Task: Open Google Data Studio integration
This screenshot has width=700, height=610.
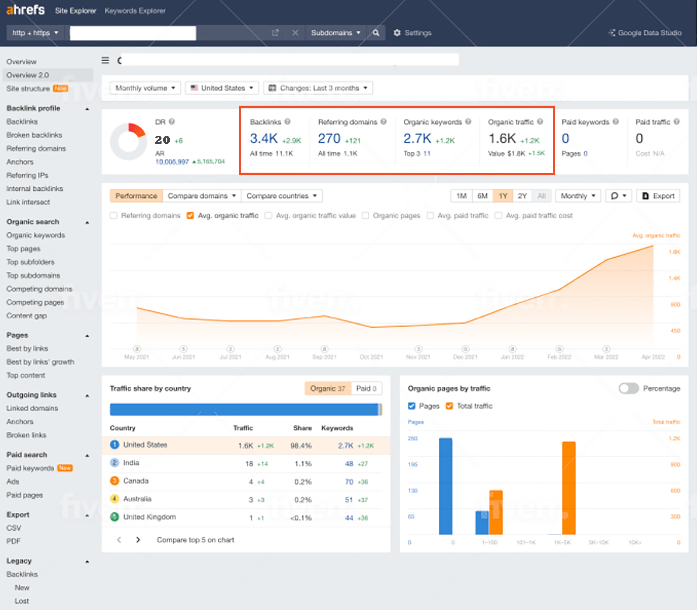Action: pyautogui.click(x=645, y=33)
